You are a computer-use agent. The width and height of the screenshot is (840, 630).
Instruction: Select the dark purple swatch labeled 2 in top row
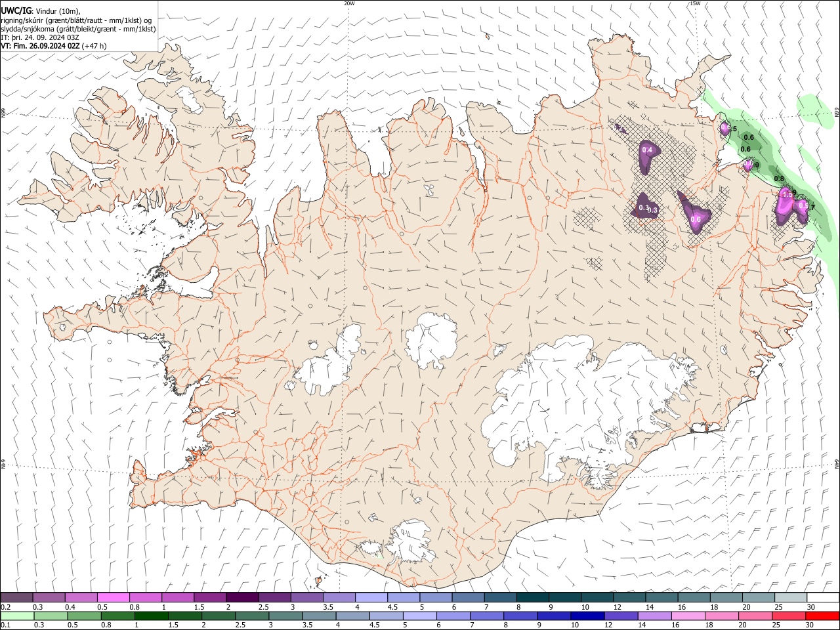[x=241, y=597]
